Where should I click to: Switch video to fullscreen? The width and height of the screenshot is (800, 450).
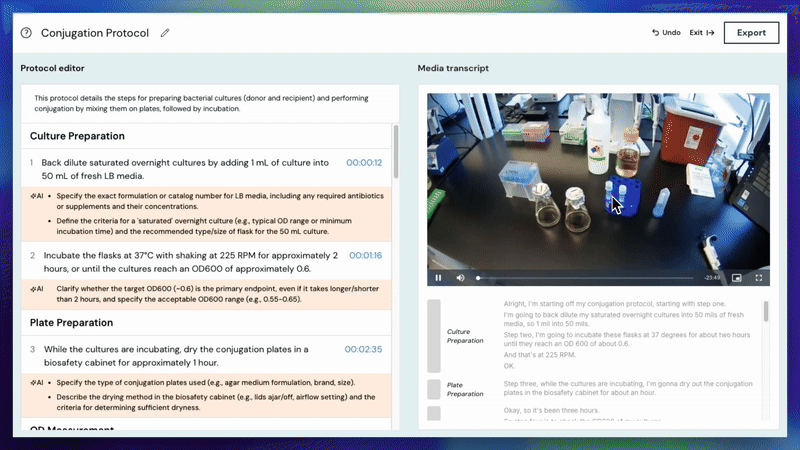point(759,278)
